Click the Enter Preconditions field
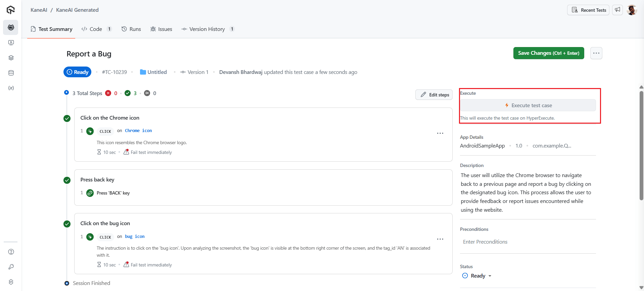644x291 pixels. [527, 242]
